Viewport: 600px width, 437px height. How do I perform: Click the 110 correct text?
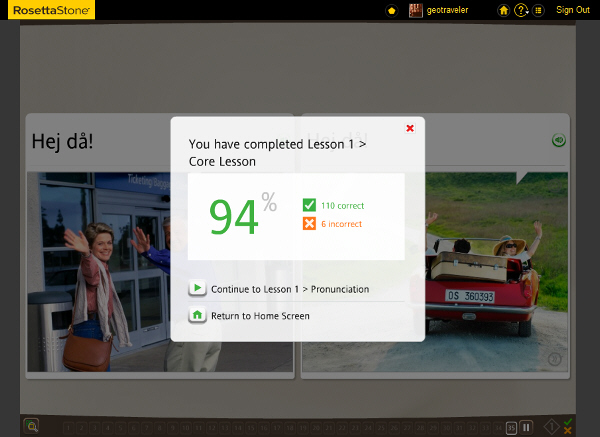pos(342,206)
